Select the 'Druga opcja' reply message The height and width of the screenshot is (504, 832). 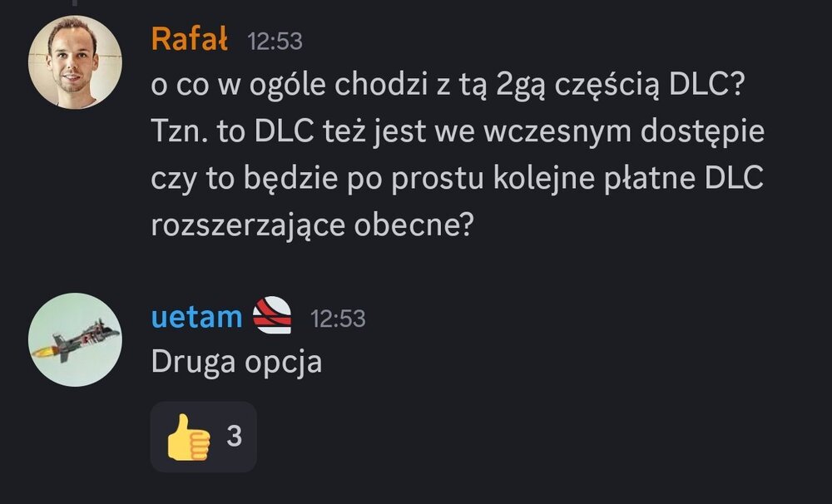point(236,363)
